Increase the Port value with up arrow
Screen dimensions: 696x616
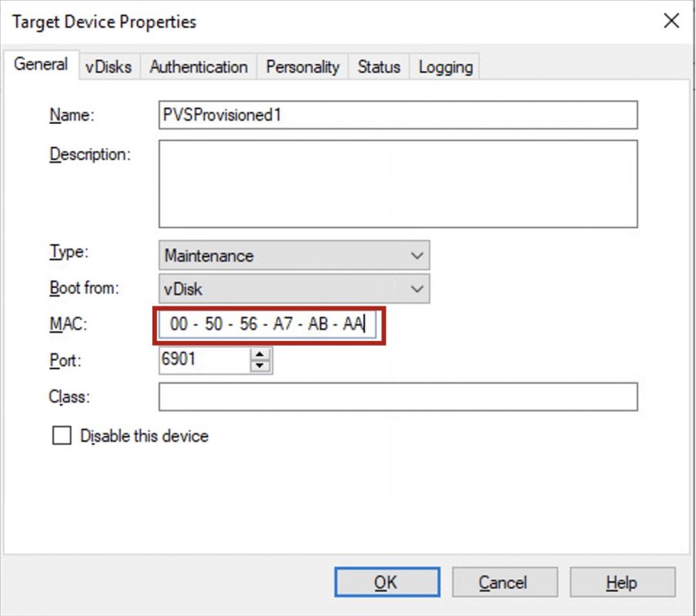pos(262,354)
